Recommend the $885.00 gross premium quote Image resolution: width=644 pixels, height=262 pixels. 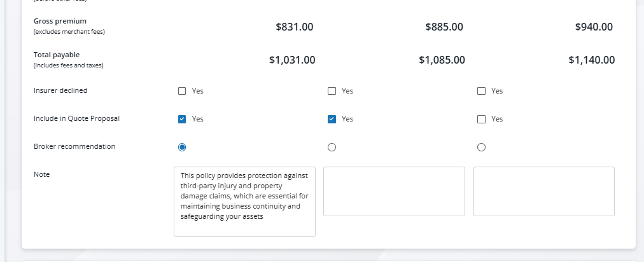[332, 147]
